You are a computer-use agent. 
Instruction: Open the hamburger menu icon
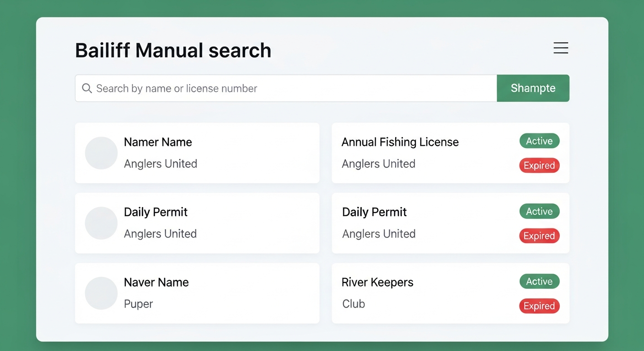[561, 48]
